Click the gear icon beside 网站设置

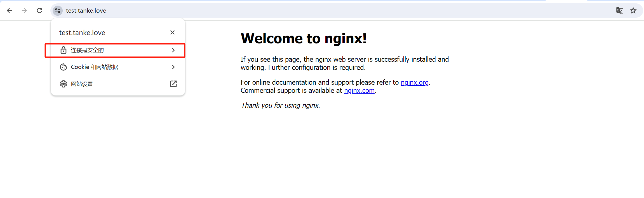64,84
